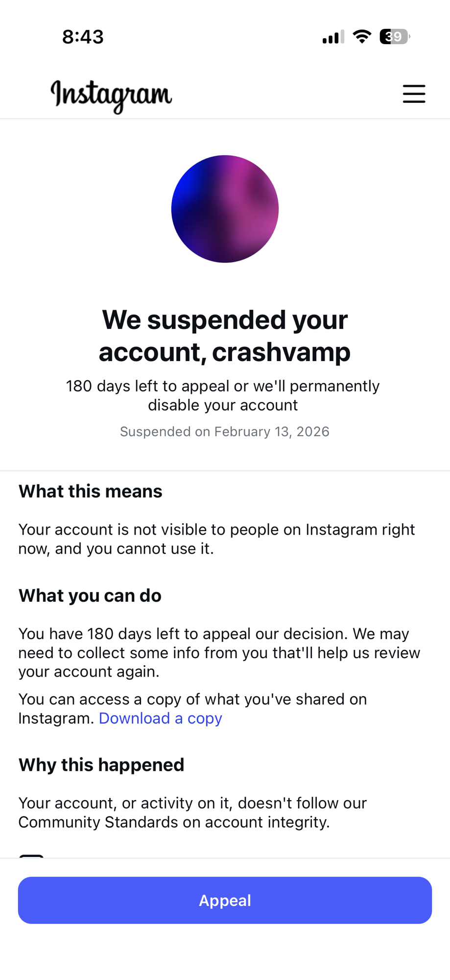Tap the blurred profile picture
Image resolution: width=450 pixels, height=980 pixels.
click(225, 209)
